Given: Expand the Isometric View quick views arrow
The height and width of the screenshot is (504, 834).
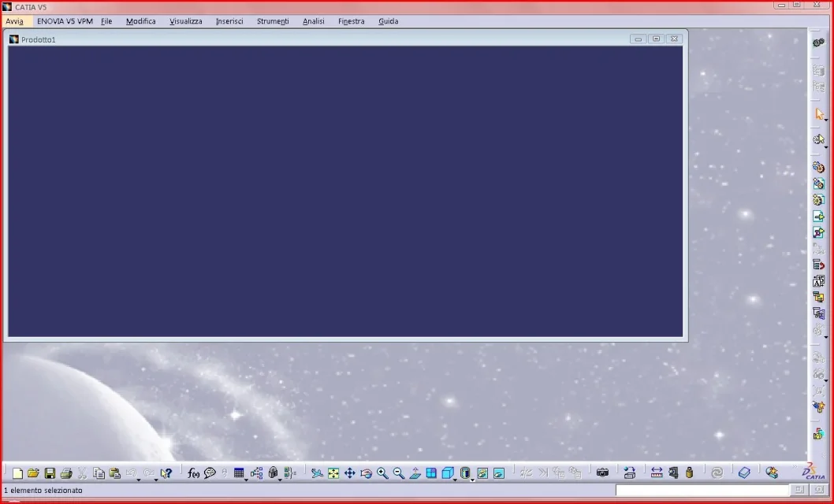Looking at the screenshot, I should [456, 479].
